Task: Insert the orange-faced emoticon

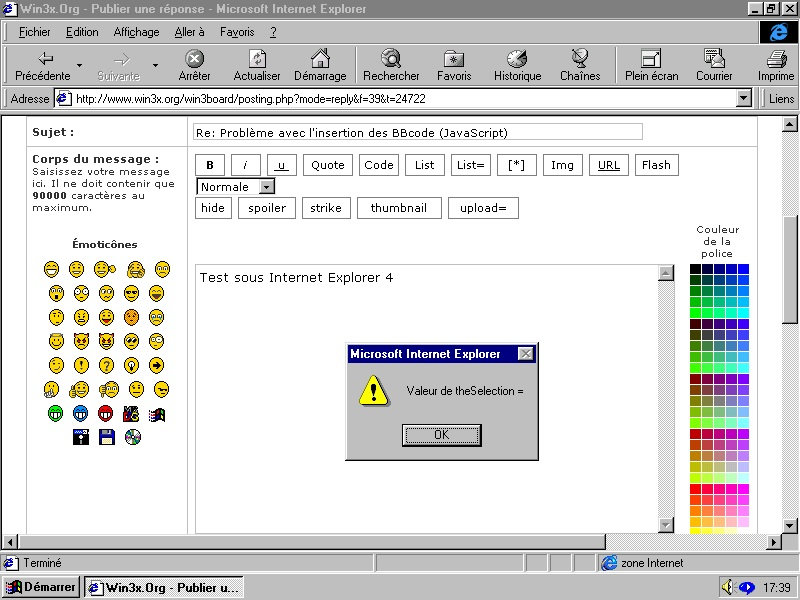Action: 131,317
